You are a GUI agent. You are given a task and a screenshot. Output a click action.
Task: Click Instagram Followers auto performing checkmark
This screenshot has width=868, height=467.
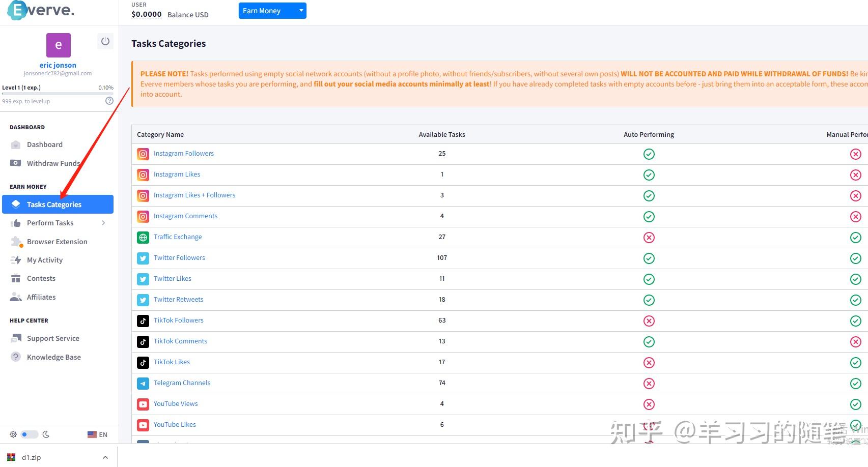tap(649, 154)
